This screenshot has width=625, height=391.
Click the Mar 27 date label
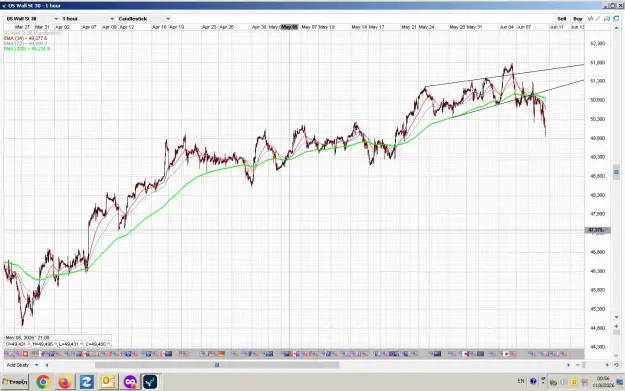[22, 27]
